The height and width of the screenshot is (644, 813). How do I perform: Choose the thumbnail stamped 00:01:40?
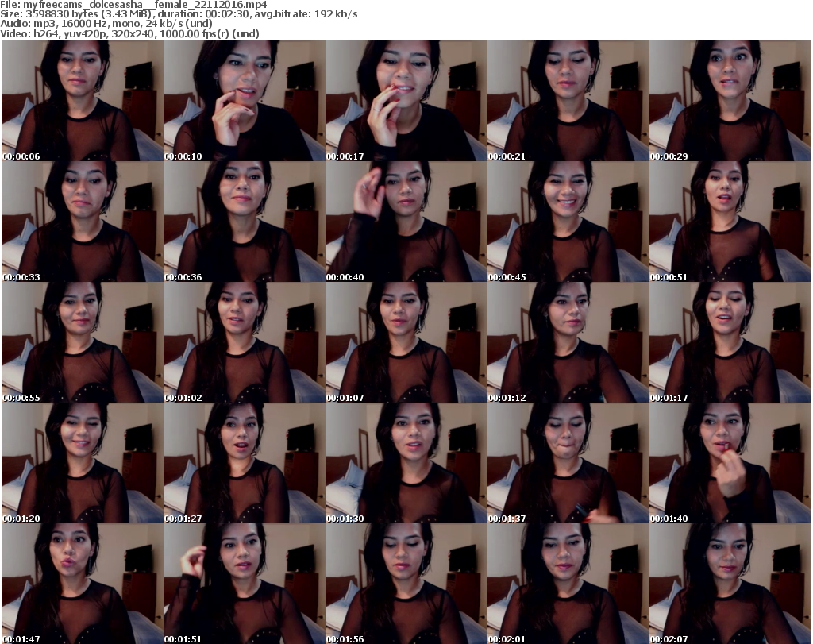click(x=730, y=463)
